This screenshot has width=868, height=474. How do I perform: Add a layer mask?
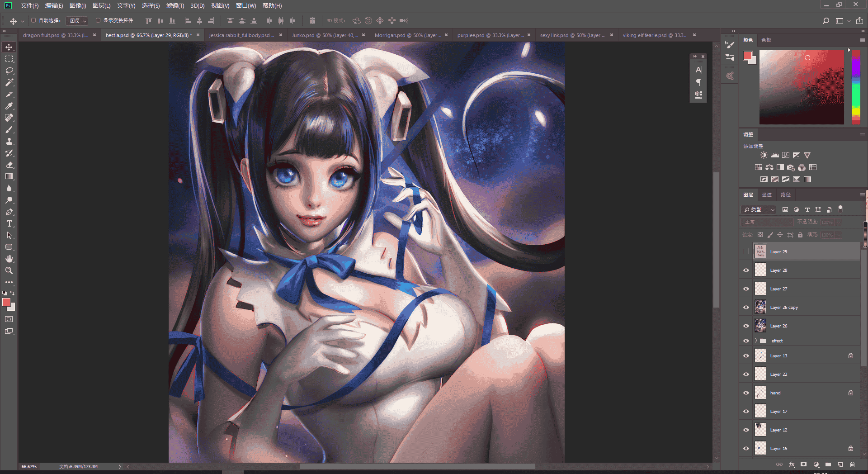803,465
